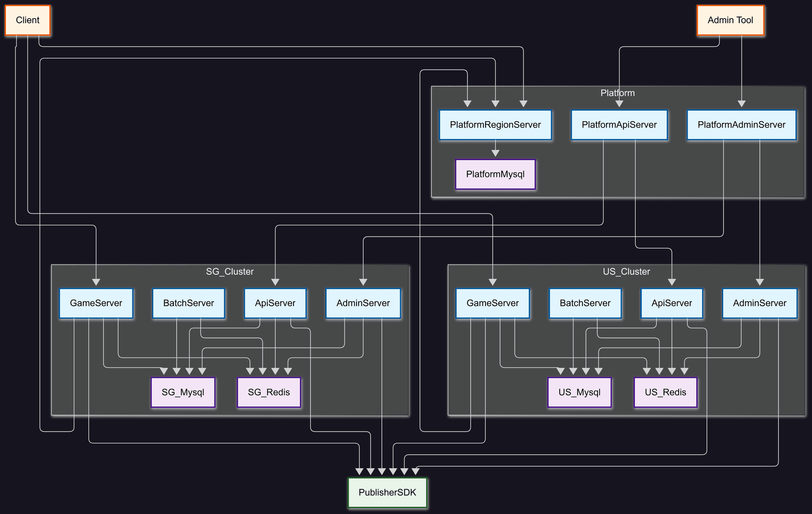Screen dimensions: 812x514
Task: Select the PlatformRegionServer box
Action: click(x=495, y=125)
